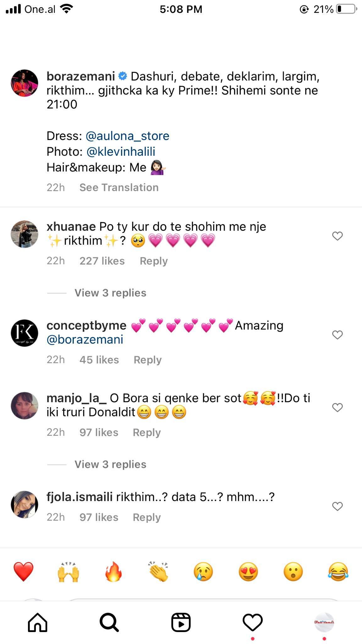Viewport: 362px width, 644px height.
Task: Like conceptbyme's comment
Action: pos(337,335)
